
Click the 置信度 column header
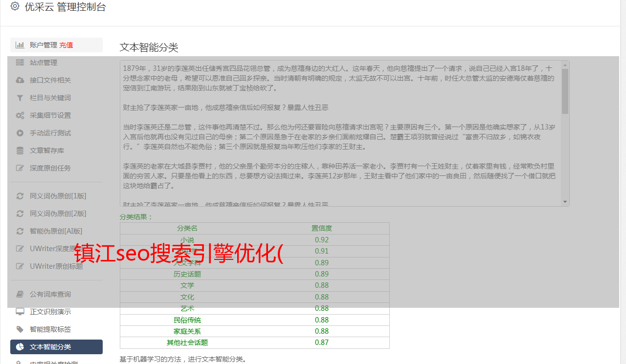pyautogui.click(x=322, y=228)
